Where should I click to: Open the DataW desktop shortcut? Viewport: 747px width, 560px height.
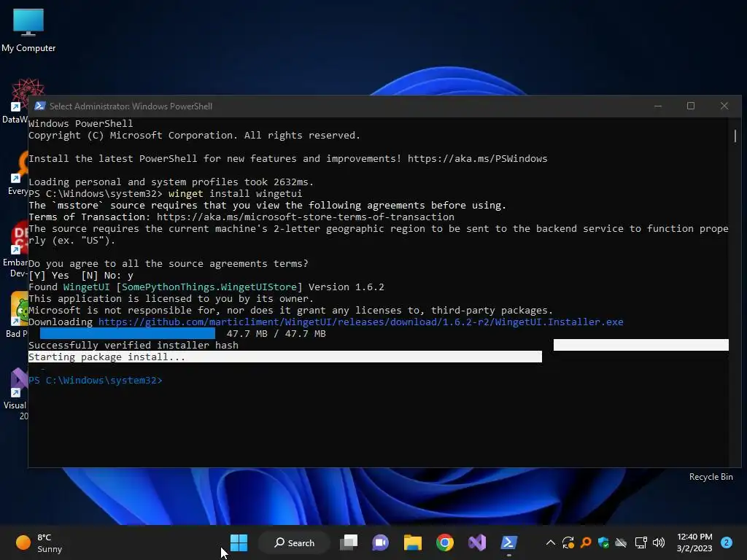(16, 101)
